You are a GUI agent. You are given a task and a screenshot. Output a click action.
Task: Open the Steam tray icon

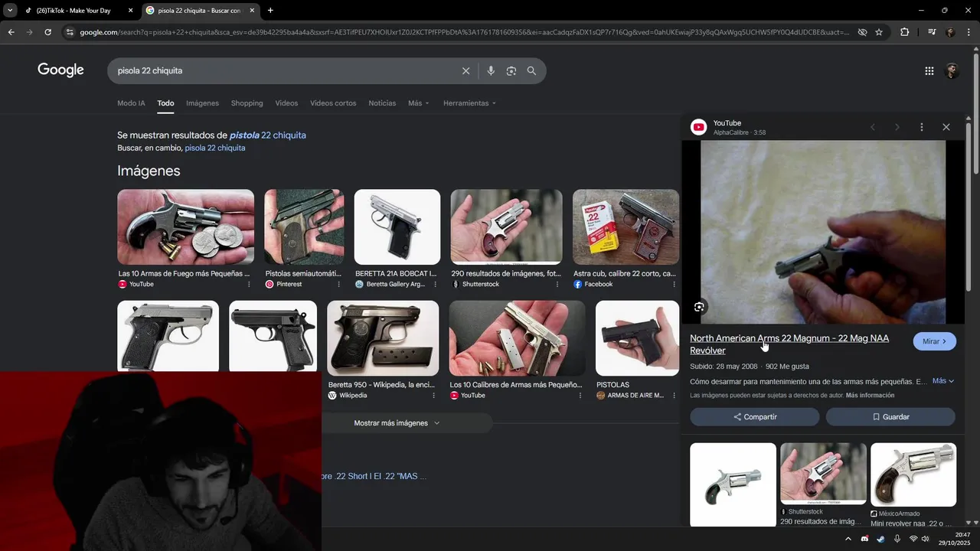point(880,539)
